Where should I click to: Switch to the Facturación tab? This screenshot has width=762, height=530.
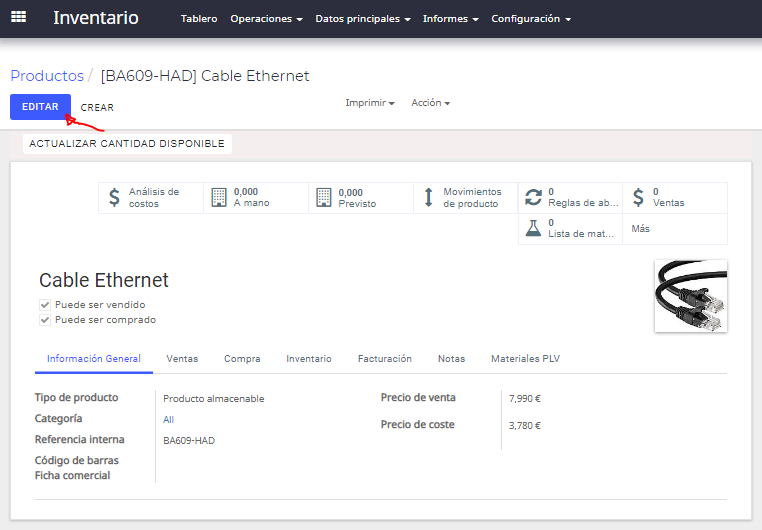(384, 359)
